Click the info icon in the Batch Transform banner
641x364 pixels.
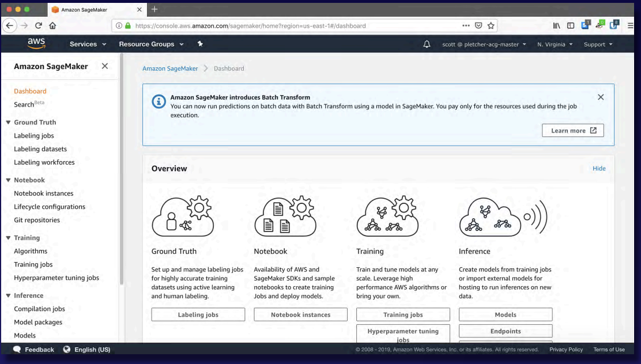[159, 101]
